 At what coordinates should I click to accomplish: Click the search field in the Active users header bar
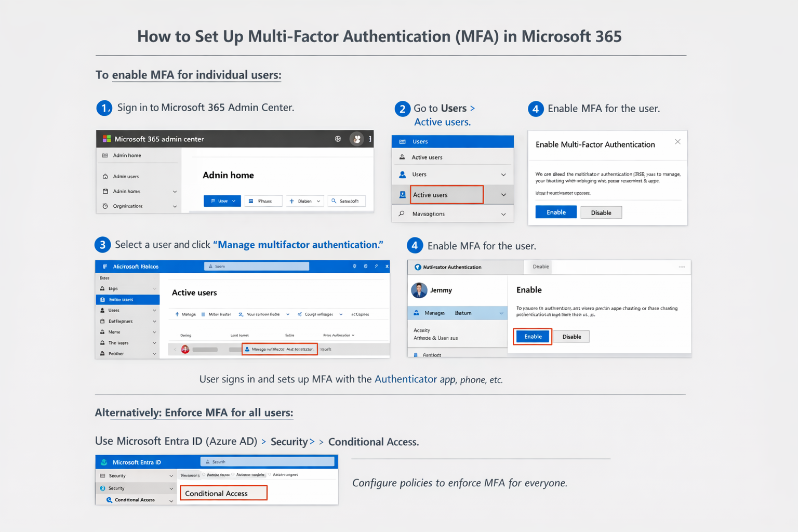coord(257,267)
